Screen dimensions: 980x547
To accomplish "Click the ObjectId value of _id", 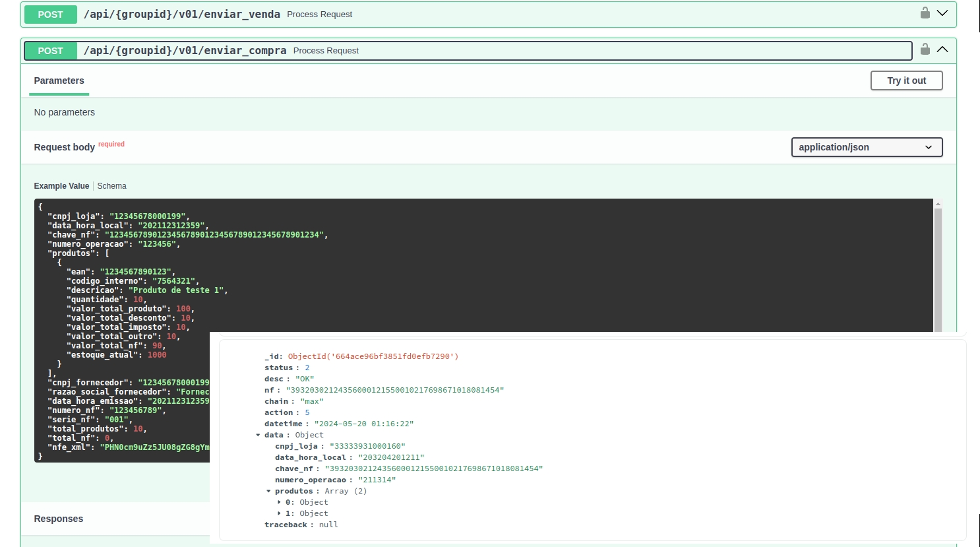I will click(373, 356).
